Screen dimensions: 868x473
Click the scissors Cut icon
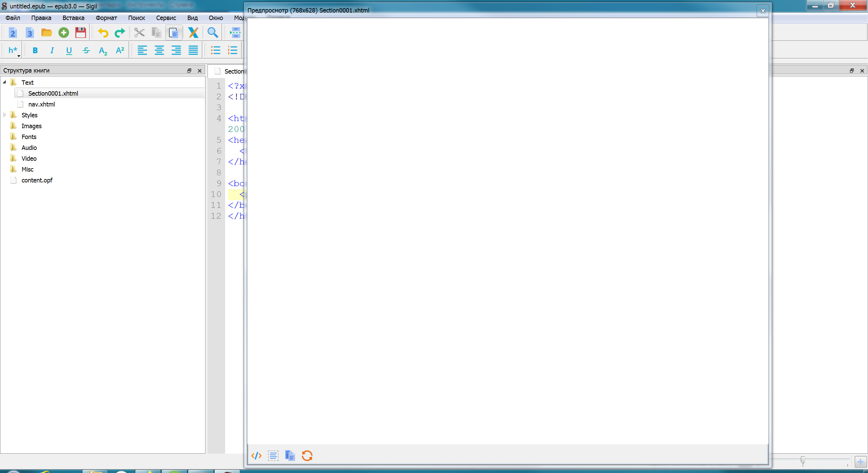[139, 33]
